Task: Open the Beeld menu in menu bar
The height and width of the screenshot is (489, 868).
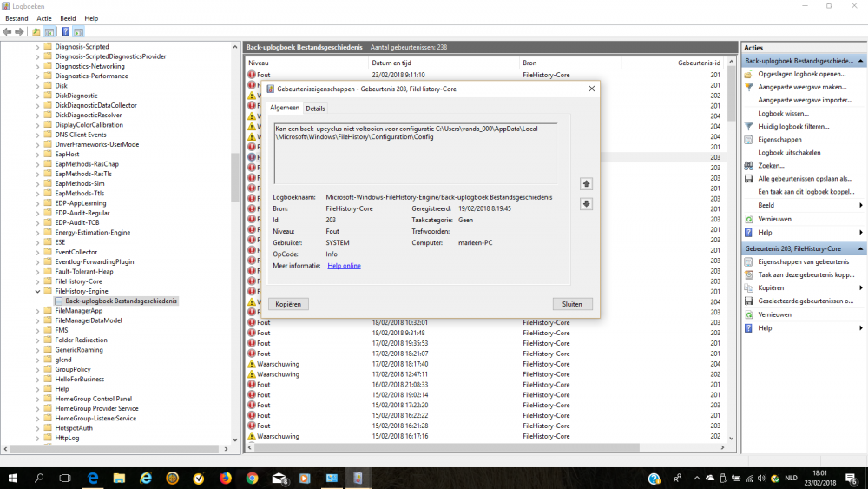Action: point(68,18)
